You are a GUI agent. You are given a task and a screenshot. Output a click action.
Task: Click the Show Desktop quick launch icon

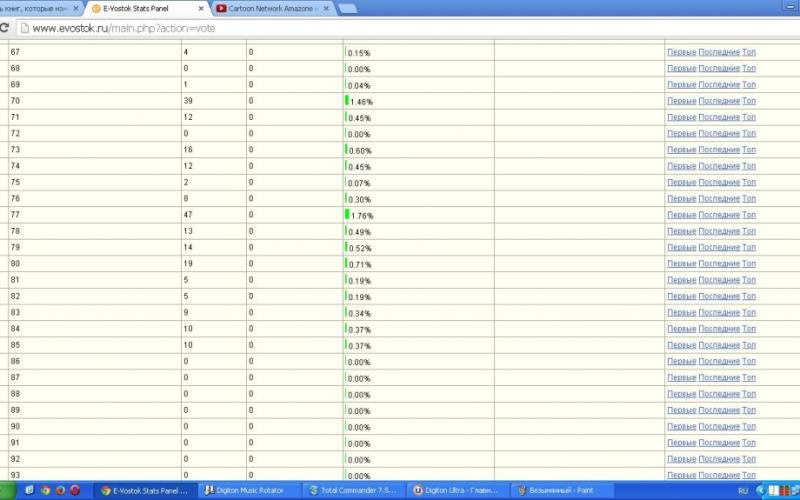coord(30,491)
